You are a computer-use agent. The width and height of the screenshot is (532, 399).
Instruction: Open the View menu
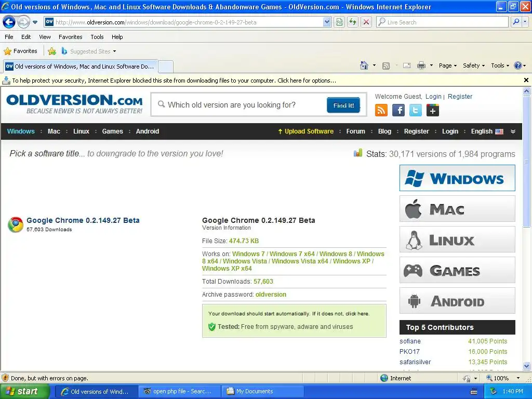[45, 37]
